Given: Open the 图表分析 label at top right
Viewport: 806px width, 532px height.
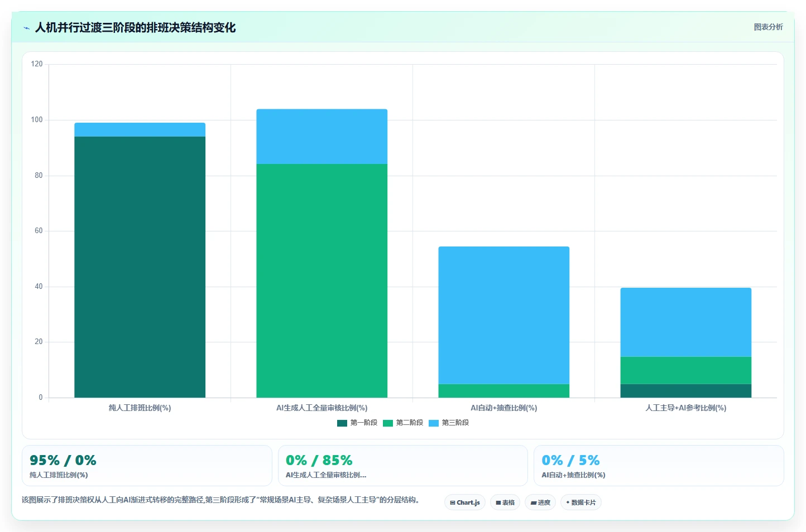Looking at the screenshot, I should (768, 27).
